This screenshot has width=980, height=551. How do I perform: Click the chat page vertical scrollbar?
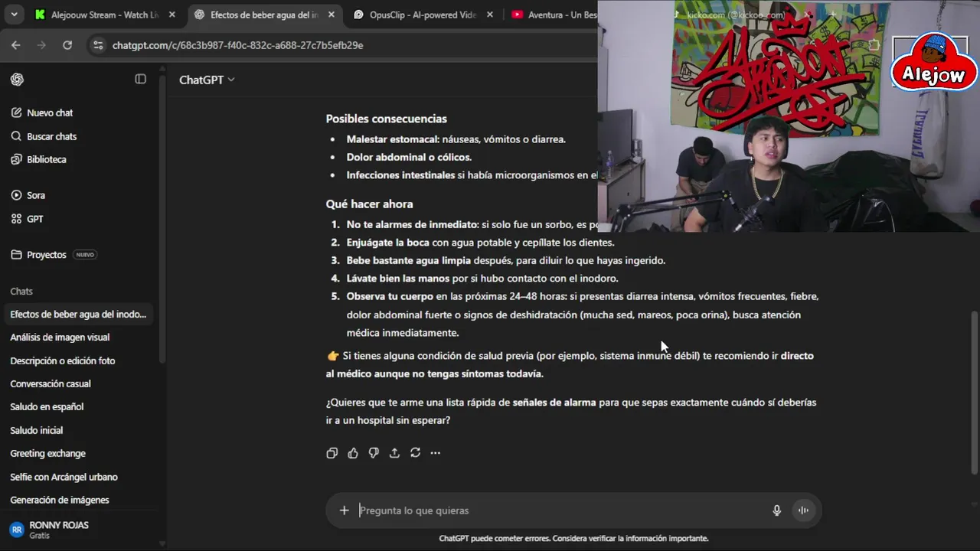click(974, 393)
